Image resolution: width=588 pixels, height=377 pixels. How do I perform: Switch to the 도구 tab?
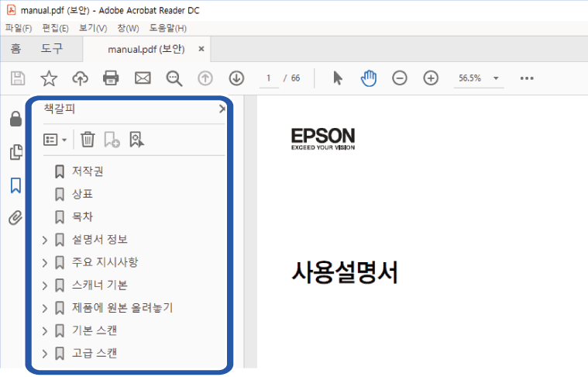click(51, 49)
